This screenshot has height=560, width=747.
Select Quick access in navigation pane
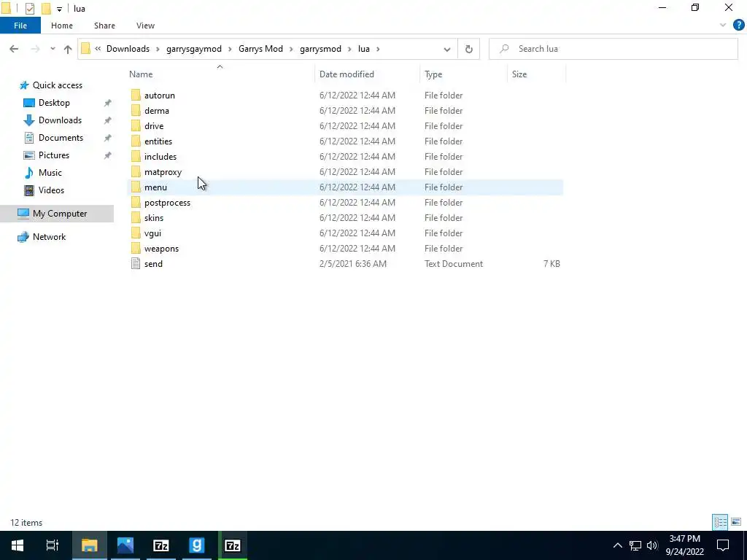pyautogui.click(x=57, y=85)
